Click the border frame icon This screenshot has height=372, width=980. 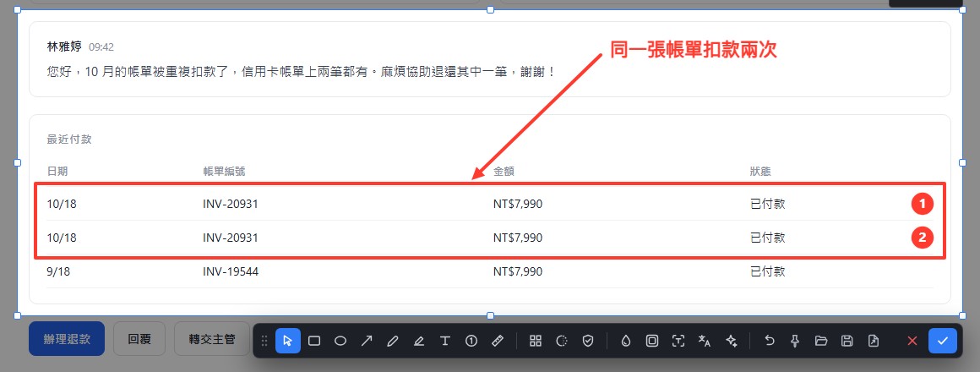(x=652, y=341)
